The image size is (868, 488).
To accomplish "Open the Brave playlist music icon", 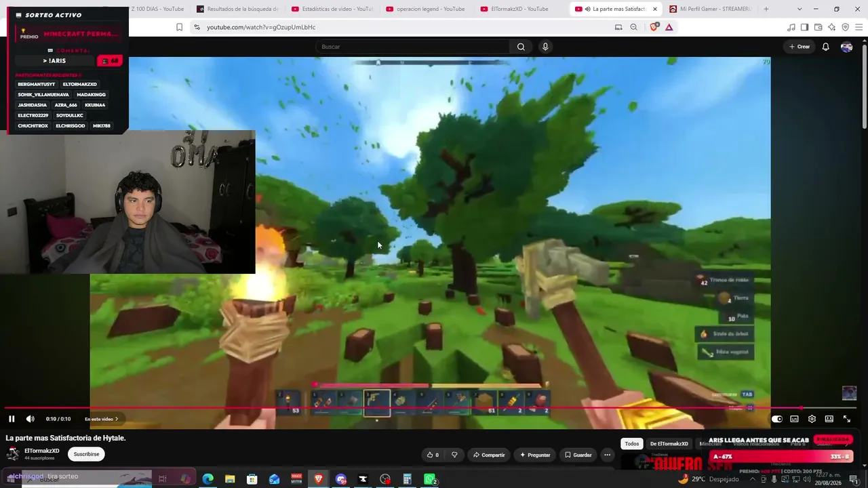I will point(791,27).
